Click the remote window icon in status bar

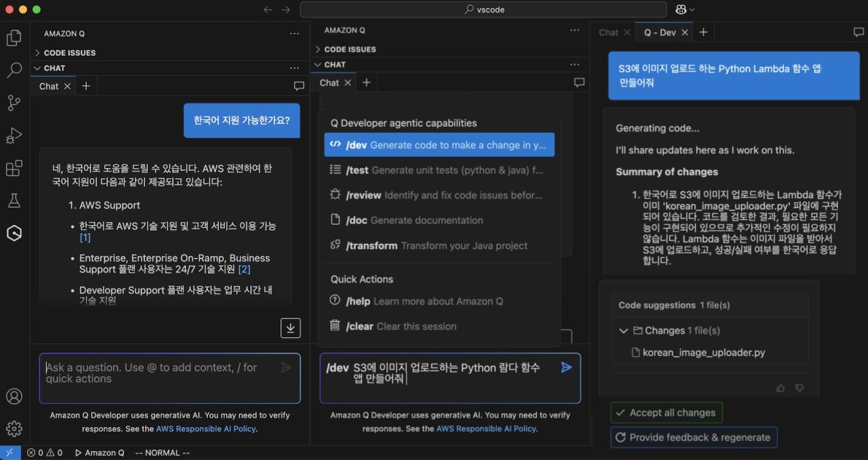[10, 453]
